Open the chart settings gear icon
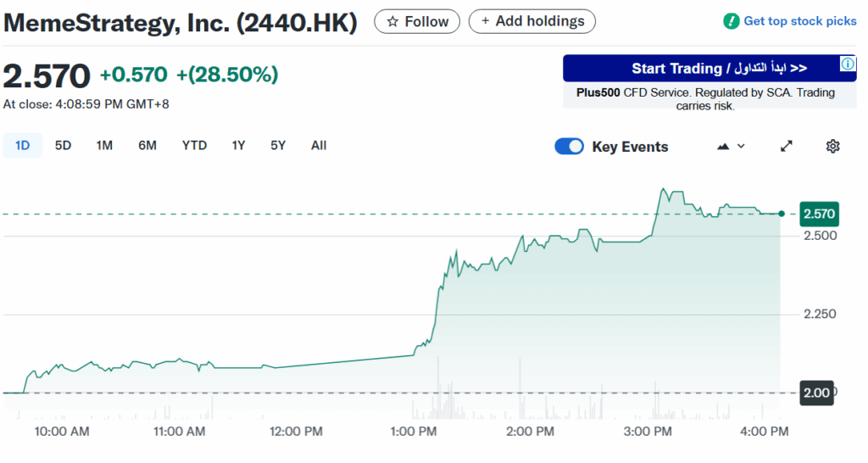Screen dimensions: 868x463 (x=832, y=146)
